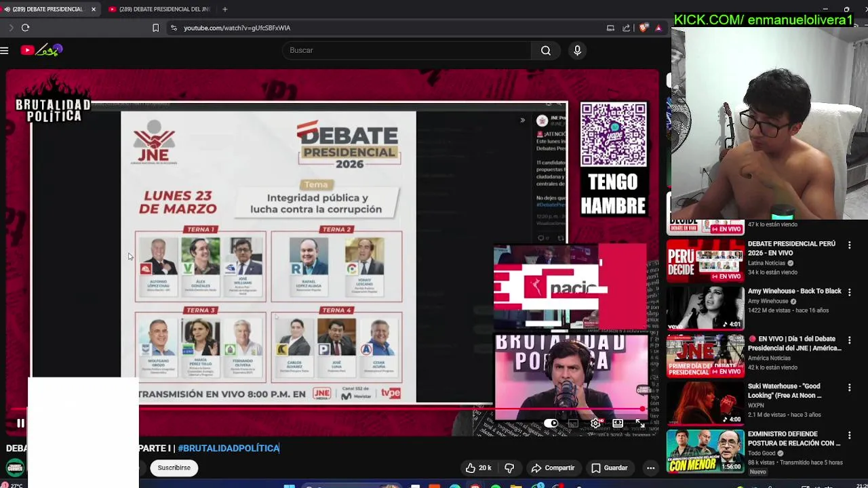Open Amy Winehouse video thumbnail
This screenshot has height=488, width=868.
(x=705, y=308)
